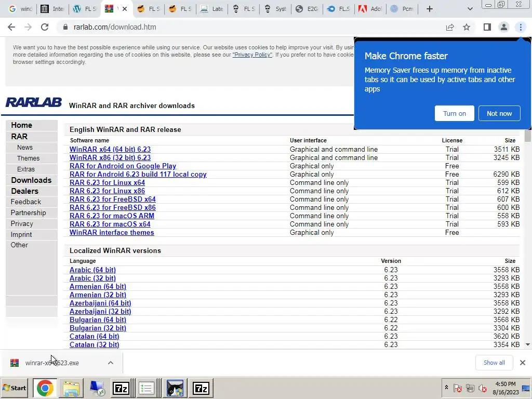Open the Partnership sidebar link
Viewport: 532px width, 399px height.
tap(28, 212)
